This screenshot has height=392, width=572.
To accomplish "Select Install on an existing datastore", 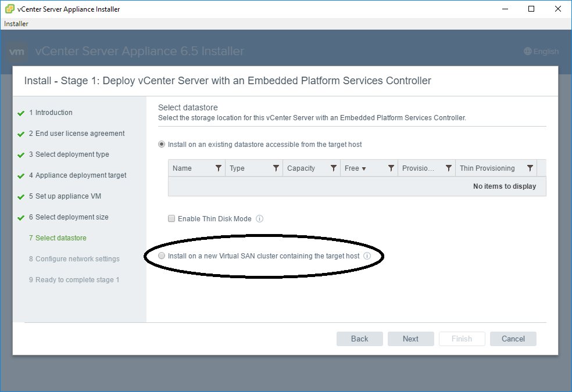I will coord(161,144).
